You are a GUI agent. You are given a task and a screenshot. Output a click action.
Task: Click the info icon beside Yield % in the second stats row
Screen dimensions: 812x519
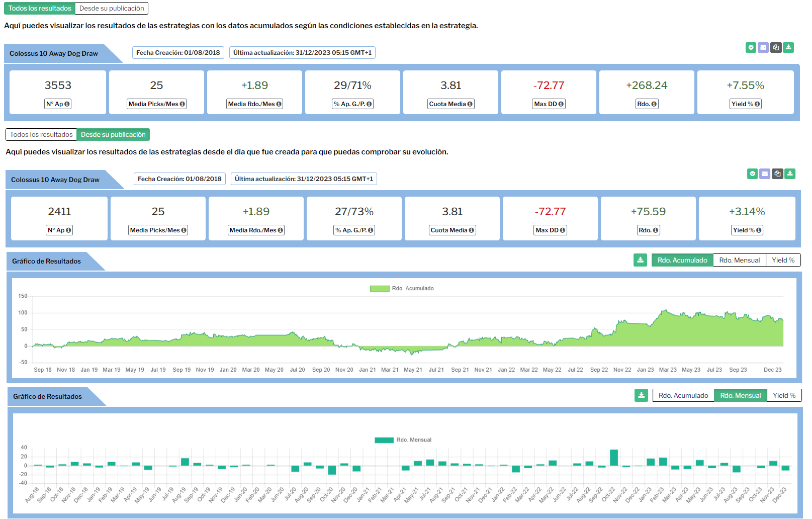pyautogui.click(x=759, y=230)
